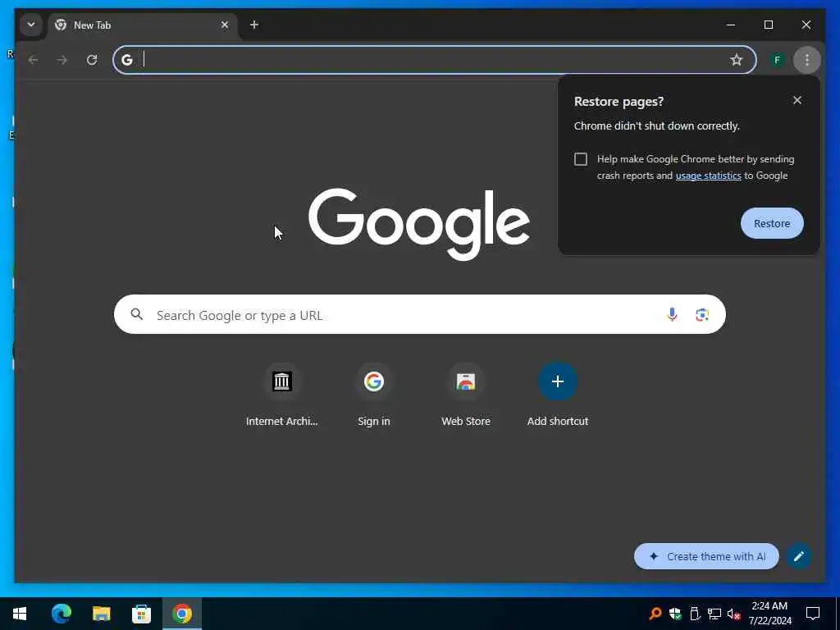Reload the page
The width and height of the screenshot is (840, 630).
[x=92, y=59]
